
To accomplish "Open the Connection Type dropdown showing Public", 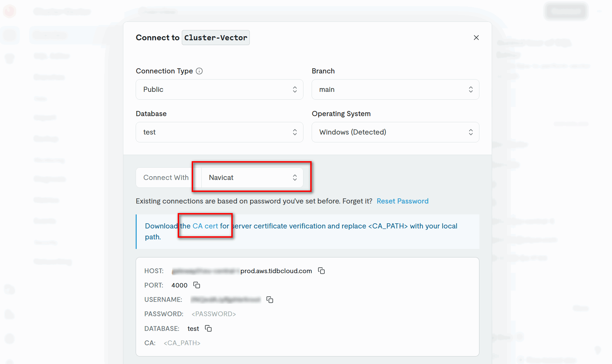I will point(219,89).
